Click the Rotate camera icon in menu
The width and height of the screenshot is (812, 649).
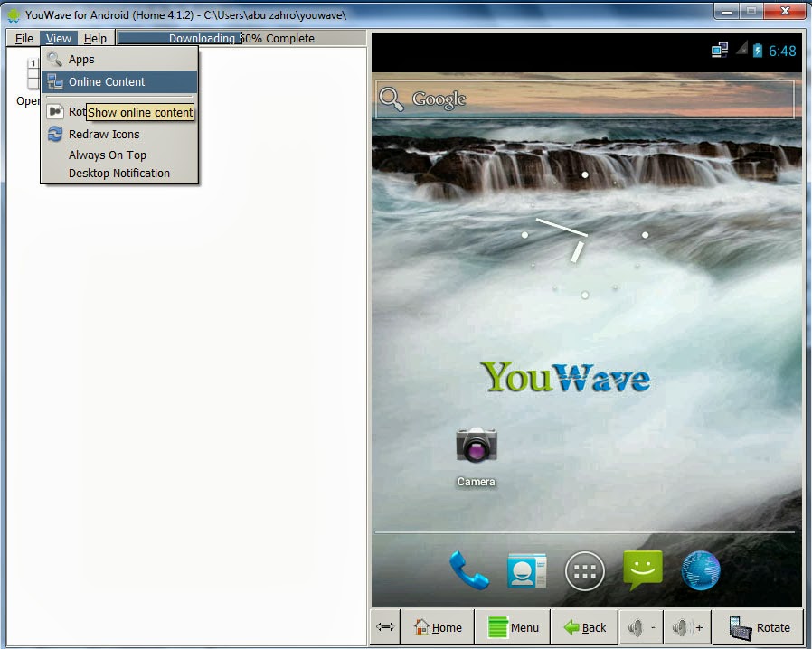[x=55, y=111]
